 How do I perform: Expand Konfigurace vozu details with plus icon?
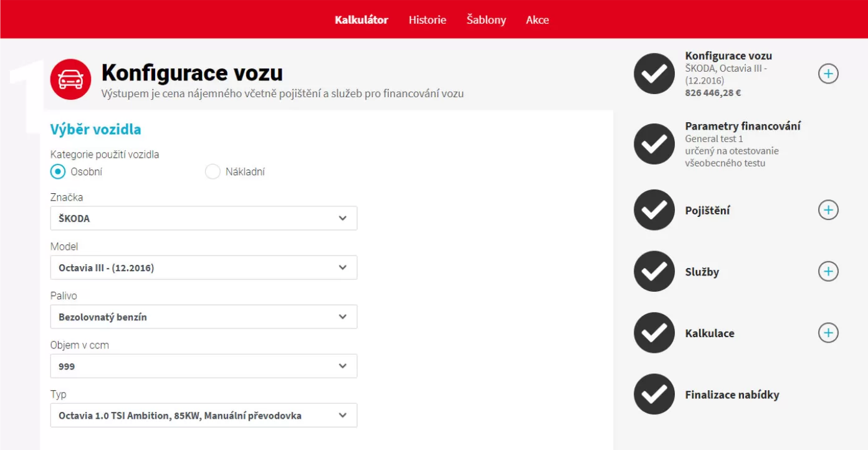(x=828, y=74)
